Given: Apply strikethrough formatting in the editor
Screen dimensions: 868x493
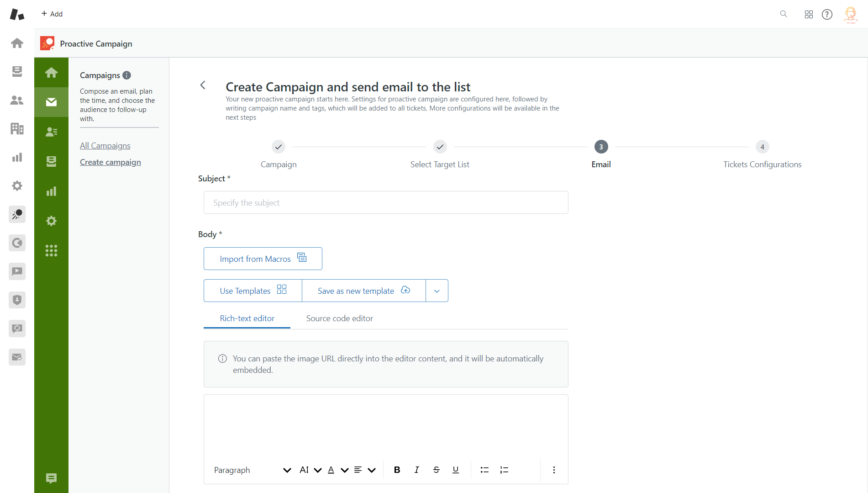Looking at the screenshot, I should pyautogui.click(x=436, y=469).
